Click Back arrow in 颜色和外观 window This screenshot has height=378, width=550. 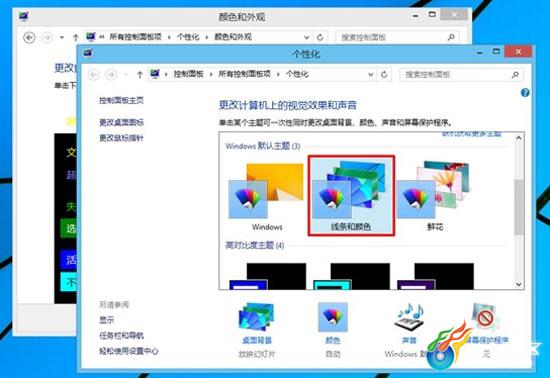[29, 37]
